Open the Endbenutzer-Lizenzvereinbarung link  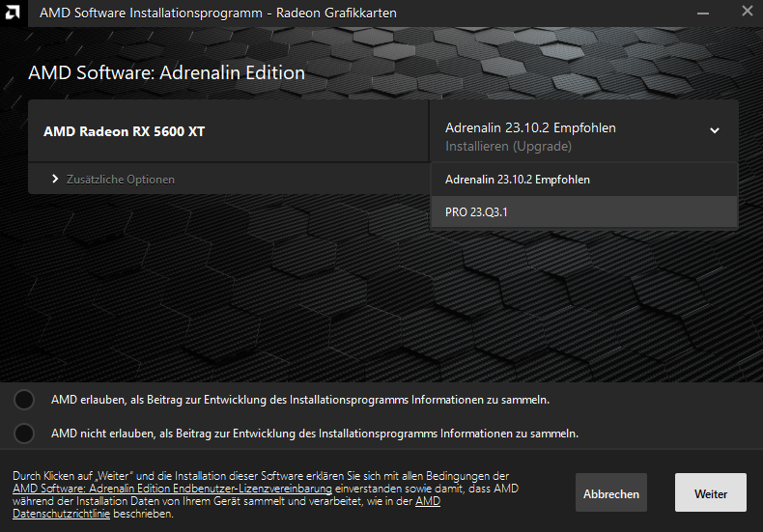point(172,489)
